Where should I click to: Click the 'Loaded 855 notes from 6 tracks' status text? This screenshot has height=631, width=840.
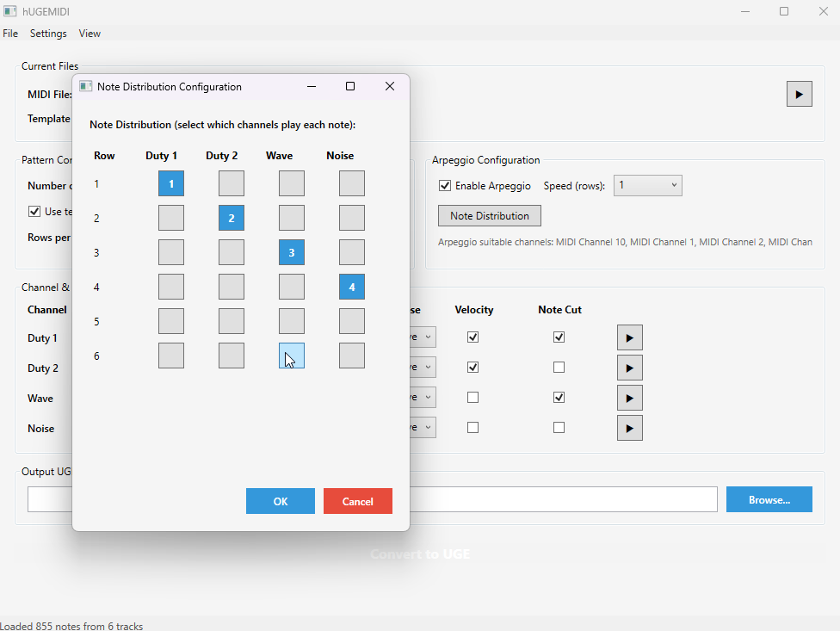click(71, 626)
